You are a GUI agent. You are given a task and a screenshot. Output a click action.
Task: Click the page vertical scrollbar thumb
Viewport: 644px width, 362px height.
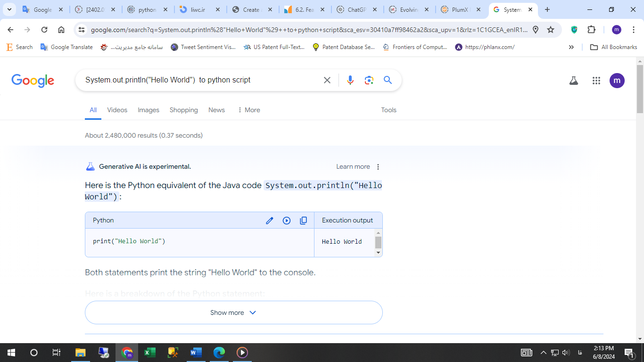[640, 90]
